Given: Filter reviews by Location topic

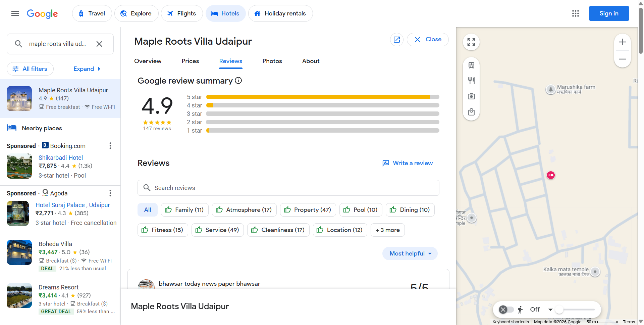Looking at the screenshot, I should coord(340,230).
